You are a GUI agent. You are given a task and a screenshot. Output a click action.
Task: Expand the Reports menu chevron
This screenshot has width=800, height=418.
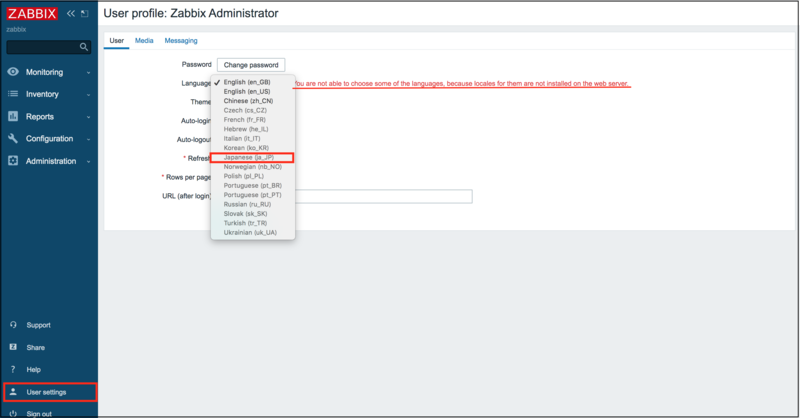tap(88, 117)
